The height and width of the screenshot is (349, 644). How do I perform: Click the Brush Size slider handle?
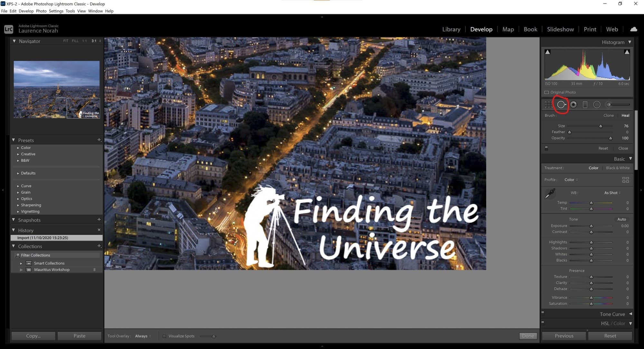tap(601, 126)
